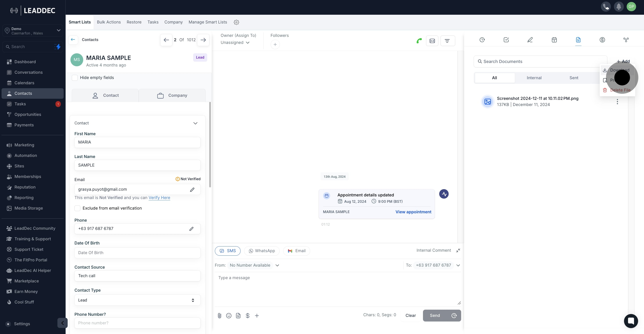Click the envelope icon in conversation header
644x334 pixels.
tap(432, 41)
